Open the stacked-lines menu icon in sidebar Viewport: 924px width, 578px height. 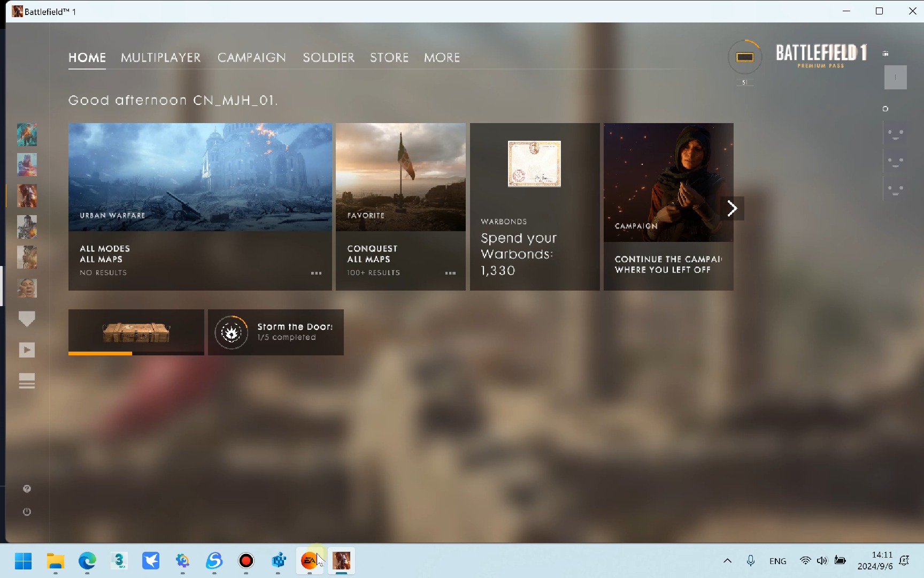pos(27,381)
